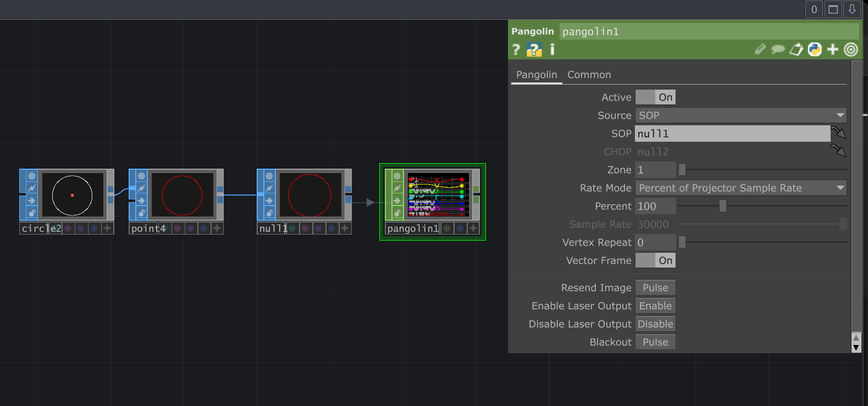Select the pangolin1 node channel viewer
Image resolution: width=868 pixels, height=406 pixels.
438,195
